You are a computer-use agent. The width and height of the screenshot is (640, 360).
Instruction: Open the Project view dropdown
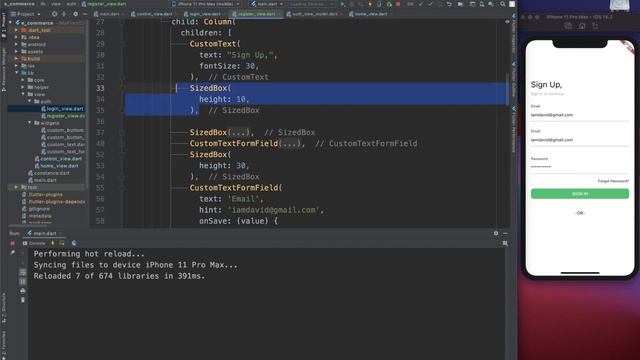(25, 14)
